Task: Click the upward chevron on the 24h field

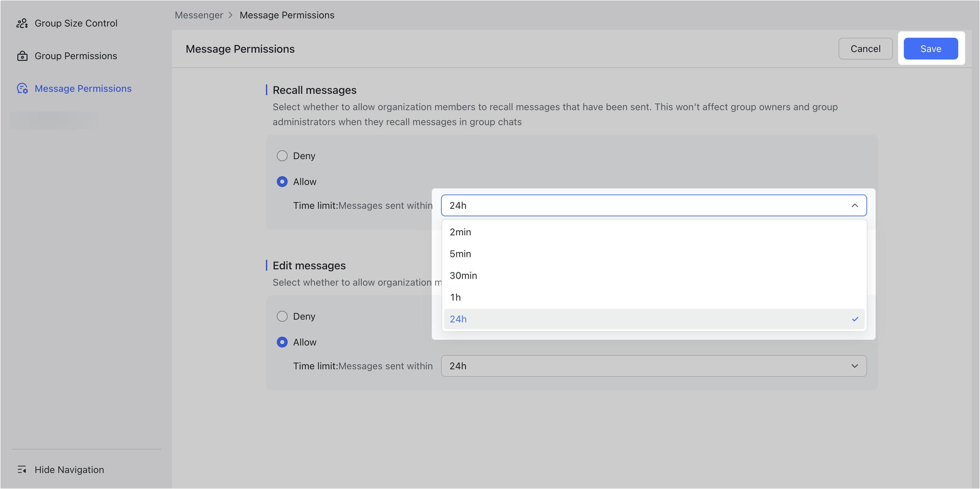Action: 855,205
